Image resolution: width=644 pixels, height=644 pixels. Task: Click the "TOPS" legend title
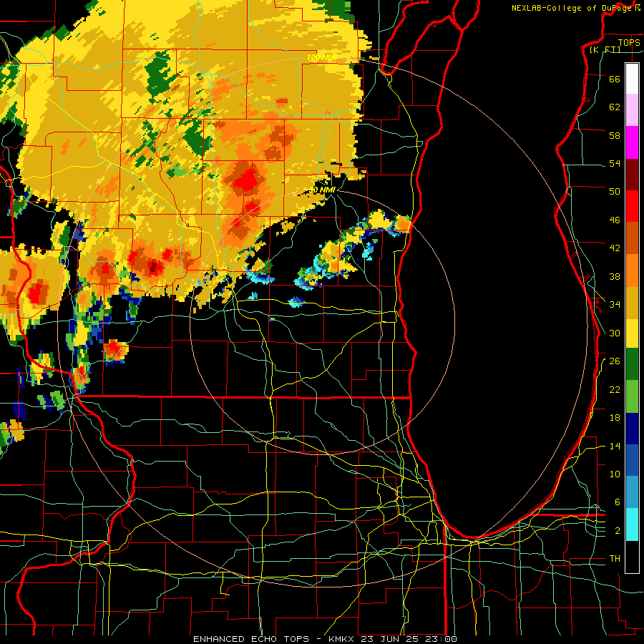pyautogui.click(x=629, y=43)
